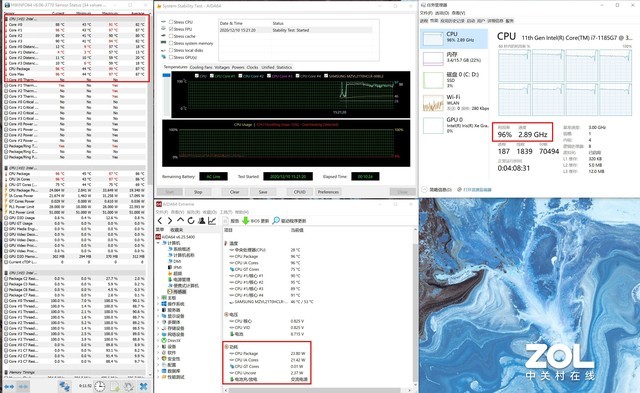Open the BIOS update green arrow icon
This screenshot has width=640, height=393.
[245, 221]
